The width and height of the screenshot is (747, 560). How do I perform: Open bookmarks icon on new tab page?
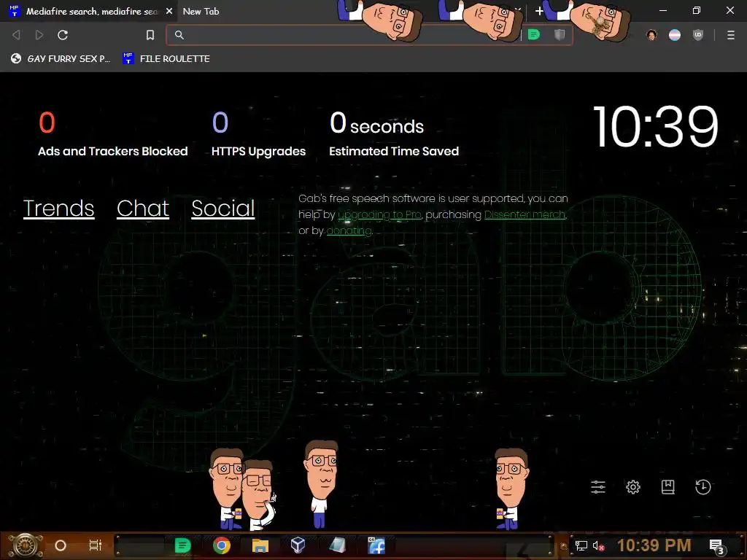point(668,486)
